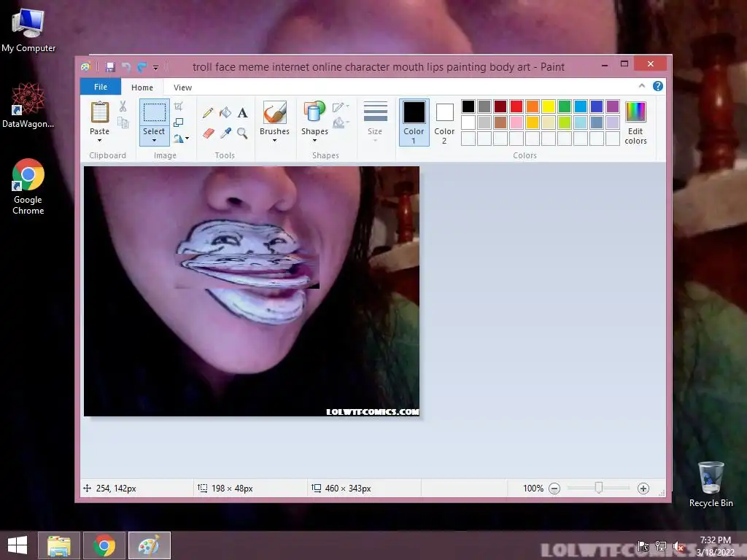Click the Chrome icon in the taskbar
The image size is (747, 560).
pos(104,545)
